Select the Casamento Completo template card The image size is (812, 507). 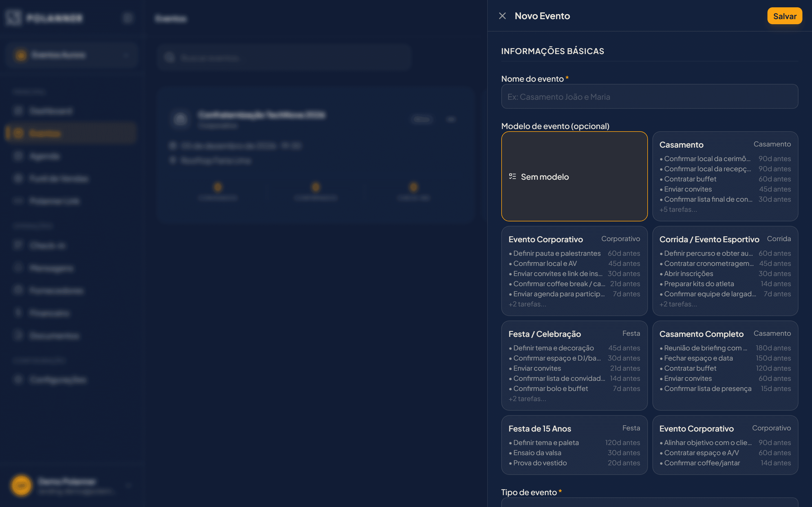coord(725,366)
